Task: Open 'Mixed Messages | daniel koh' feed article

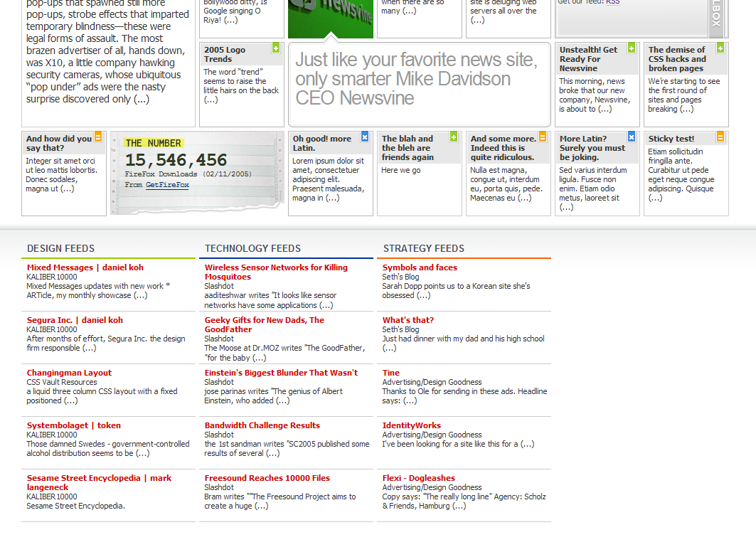Action: pos(85,267)
